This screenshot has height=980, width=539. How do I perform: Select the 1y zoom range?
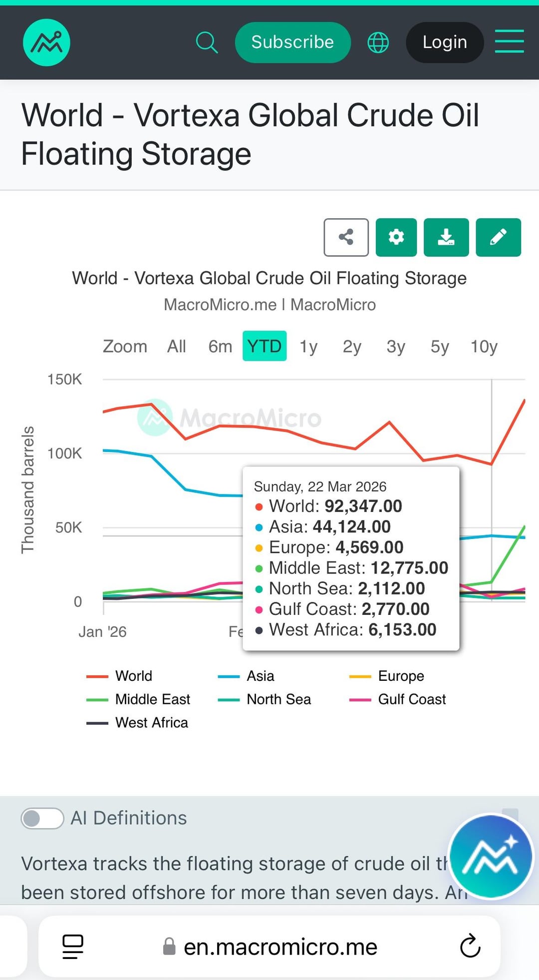(x=308, y=346)
